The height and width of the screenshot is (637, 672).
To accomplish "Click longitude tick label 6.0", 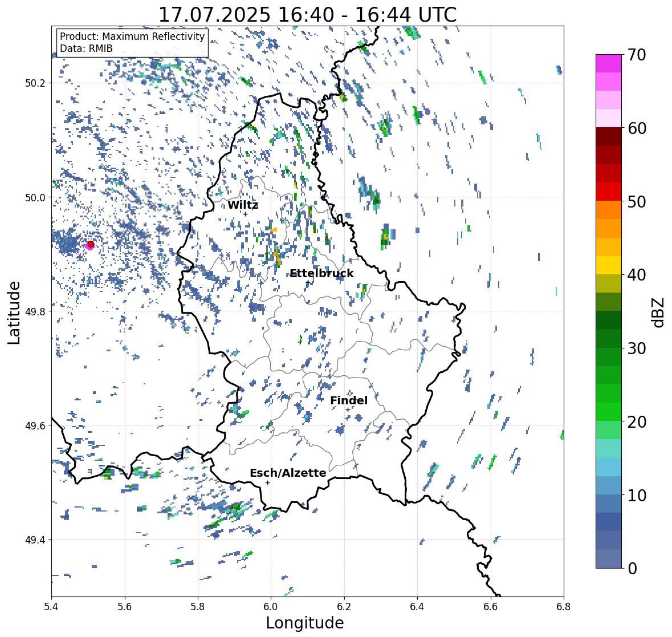I will [x=271, y=606].
